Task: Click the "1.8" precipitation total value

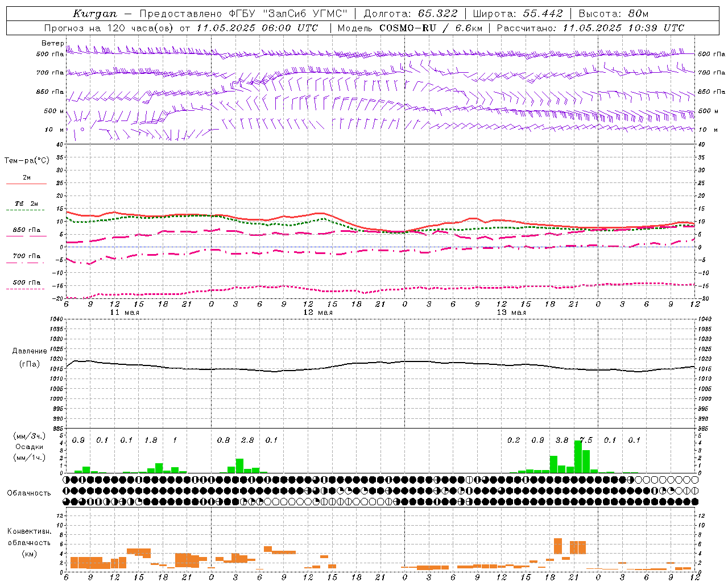Action: click(151, 440)
